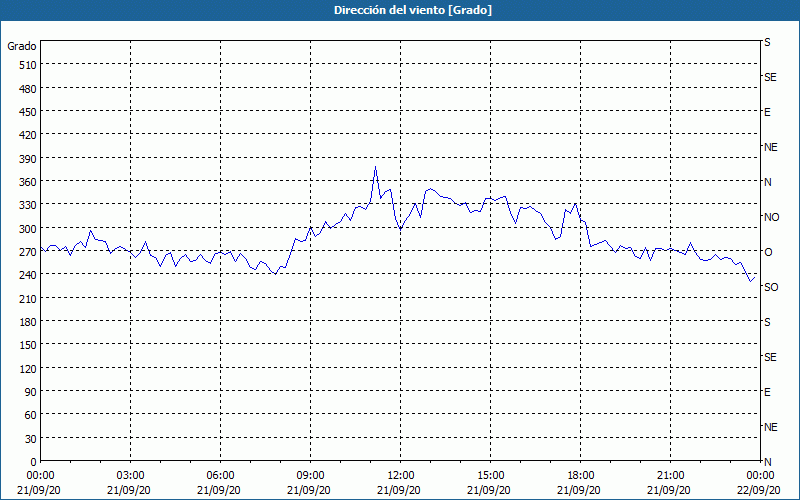Click the 18:00 time axis label
The height and width of the screenshot is (500, 800).
tap(580, 475)
